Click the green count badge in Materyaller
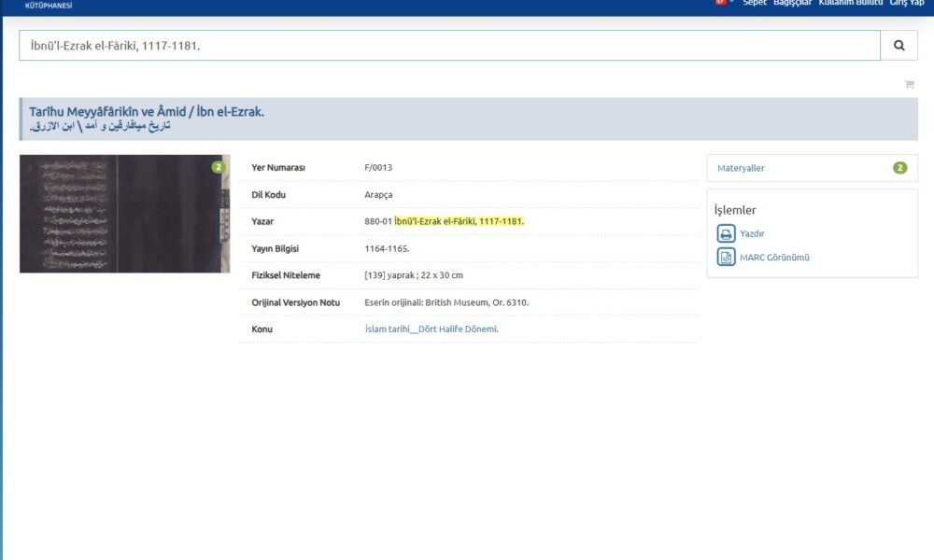934x560 pixels. coord(899,168)
